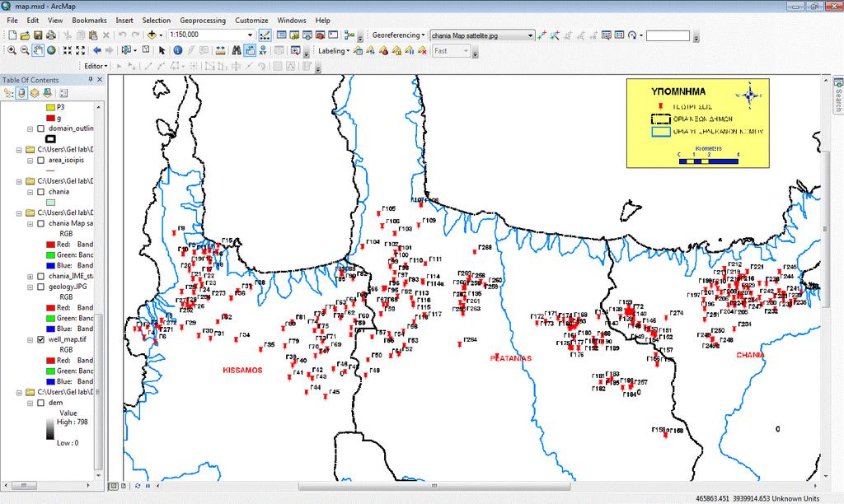Switch TOC to List By Drawing Order
The height and width of the screenshot is (504, 844).
point(8,93)
